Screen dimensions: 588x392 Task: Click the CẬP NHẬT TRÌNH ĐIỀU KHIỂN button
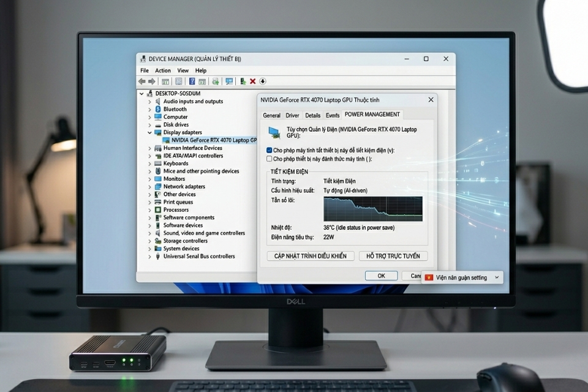pyautogui.click(x=311, y=256)
